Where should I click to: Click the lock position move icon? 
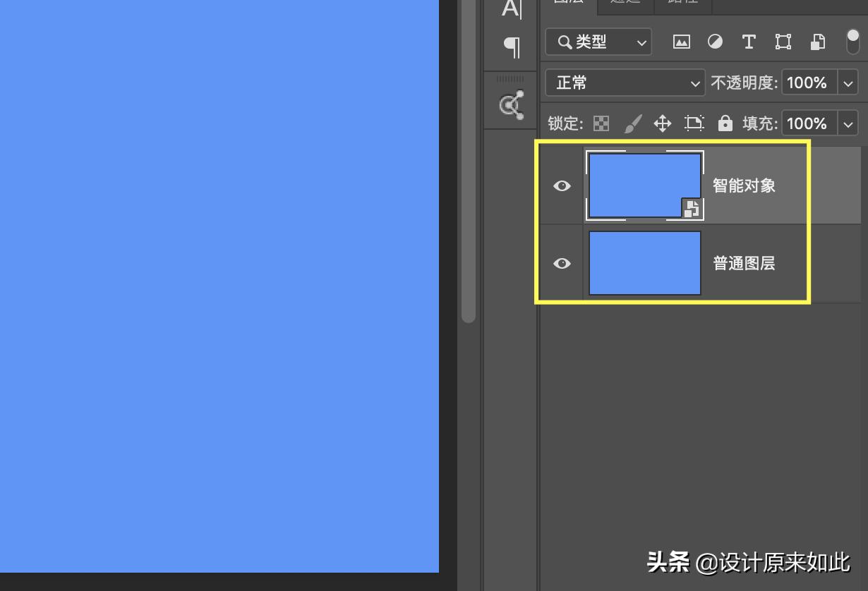(x=662, y=124)
